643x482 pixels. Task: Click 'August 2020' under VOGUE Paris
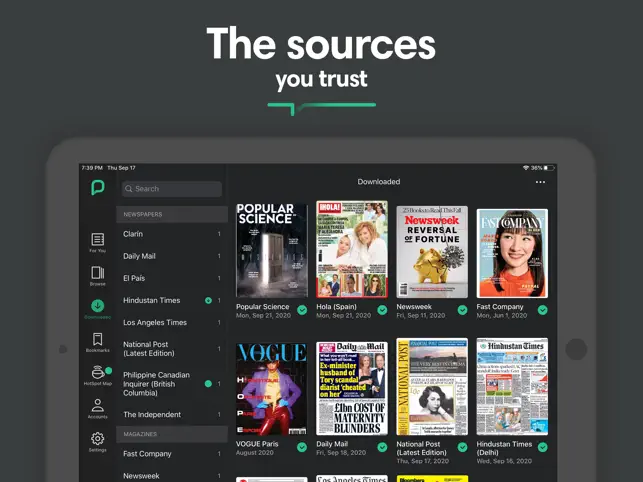pos(254,453)
